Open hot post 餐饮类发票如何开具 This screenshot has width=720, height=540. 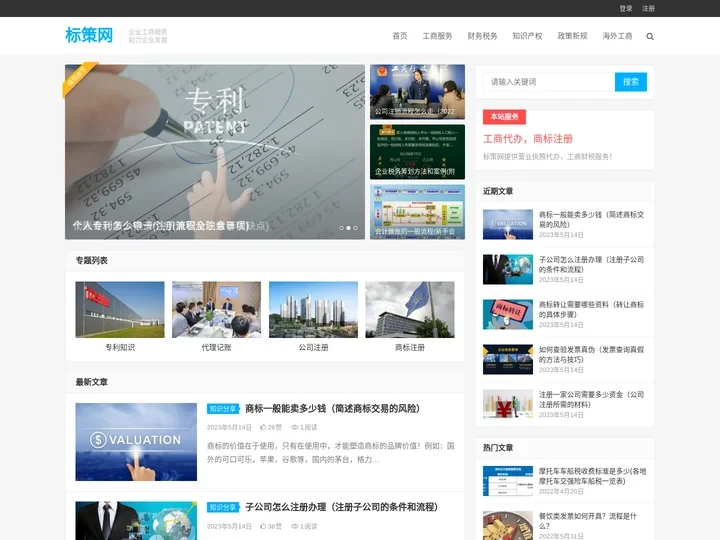coord(588,521)
